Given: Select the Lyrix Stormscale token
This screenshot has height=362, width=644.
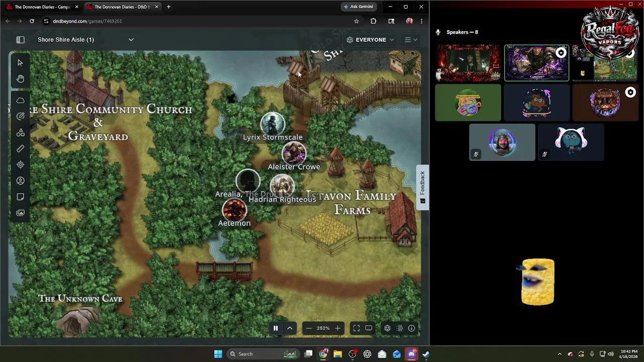Looking at the screenshot, I should pos(272,124).
